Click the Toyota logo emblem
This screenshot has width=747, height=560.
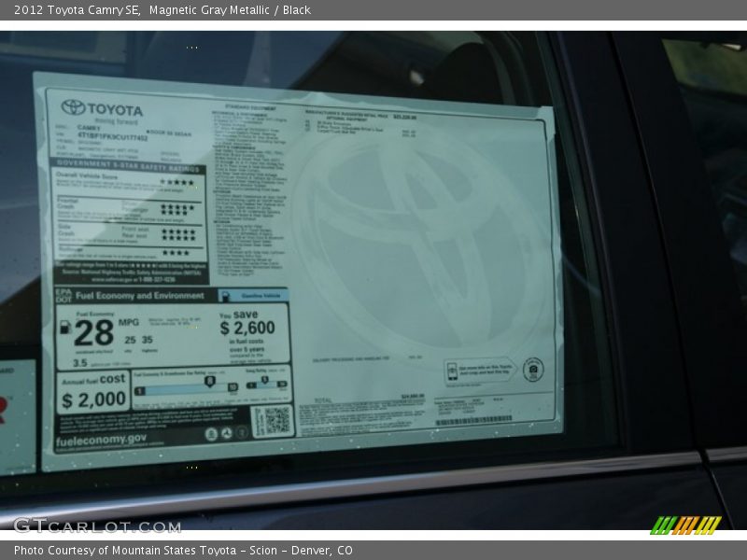coord(73,105)
